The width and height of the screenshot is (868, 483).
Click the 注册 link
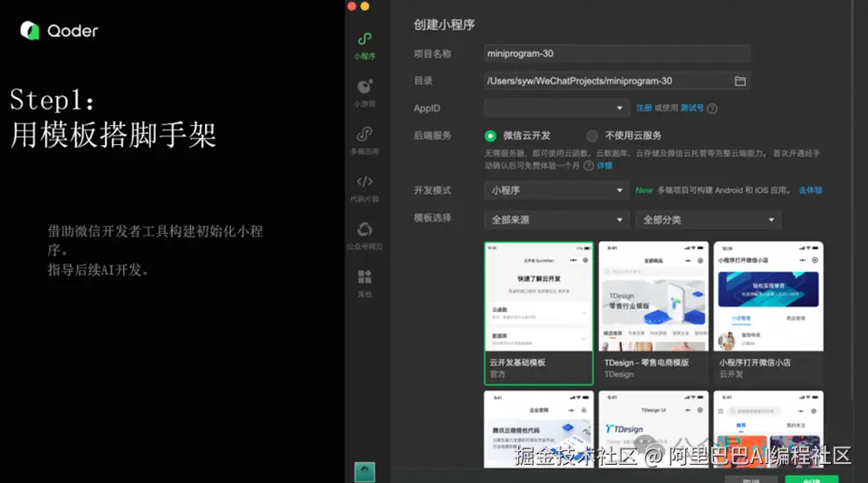[644, 108]
